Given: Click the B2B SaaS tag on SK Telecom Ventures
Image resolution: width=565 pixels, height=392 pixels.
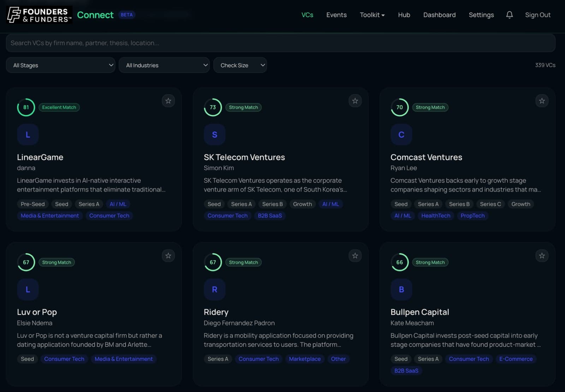Looking at the screenshot, I should pos(270,216).
